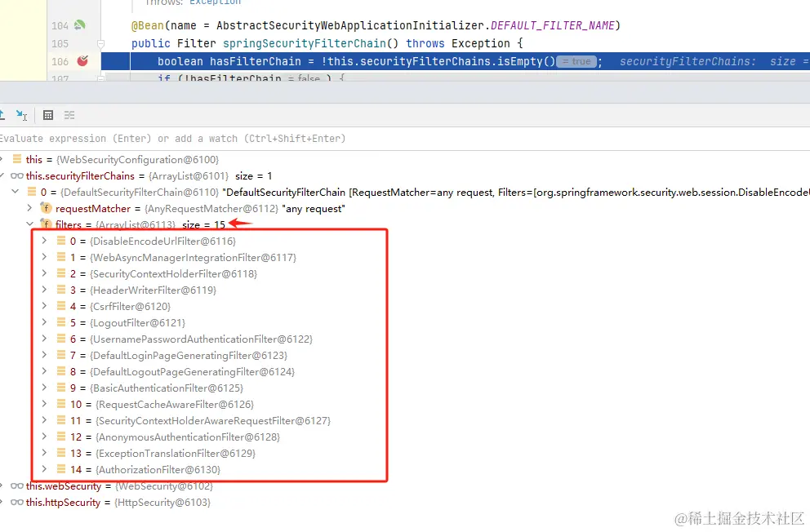Click line number 105 in the gutter

click(x=60, y=43)
